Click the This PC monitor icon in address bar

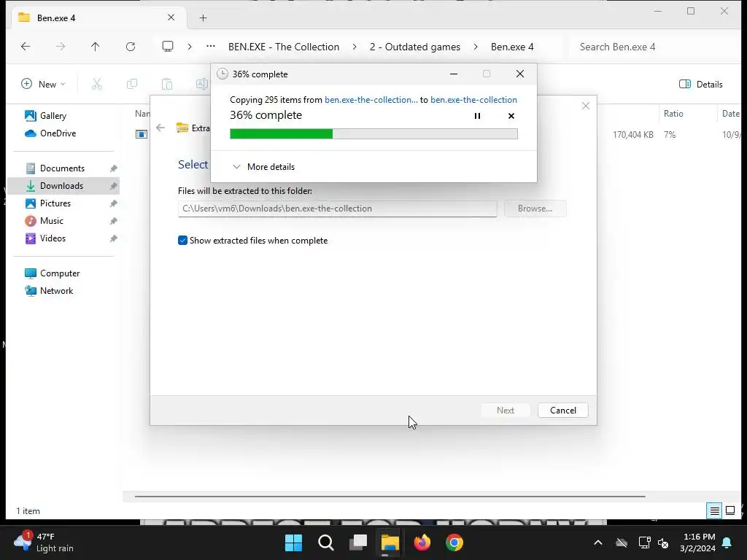(168, 46)
